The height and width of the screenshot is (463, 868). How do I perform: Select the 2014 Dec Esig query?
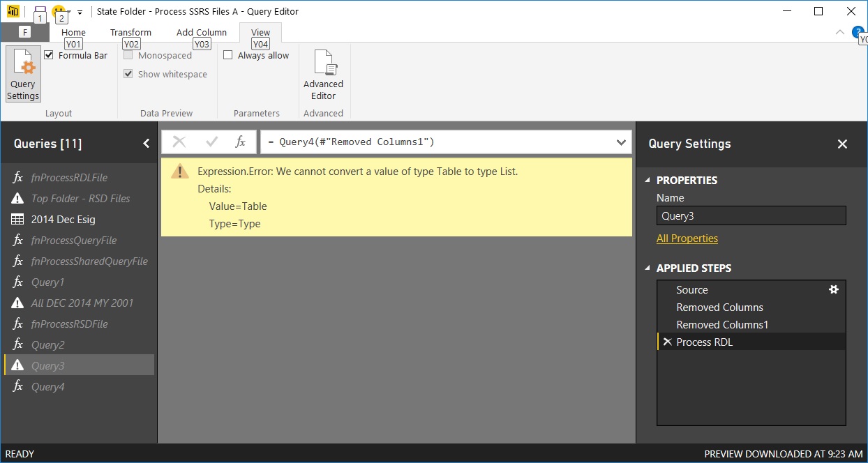click(x=79, y=219)
